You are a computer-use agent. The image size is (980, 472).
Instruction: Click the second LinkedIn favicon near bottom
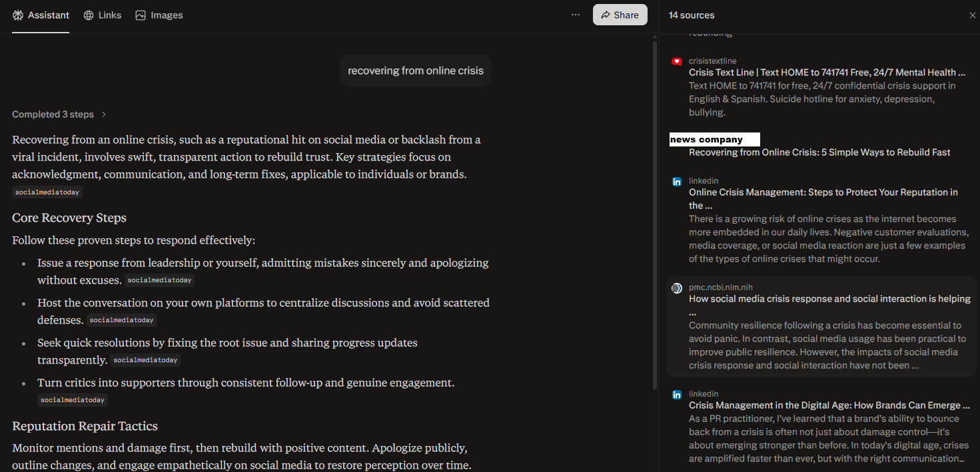pos(677,394)
